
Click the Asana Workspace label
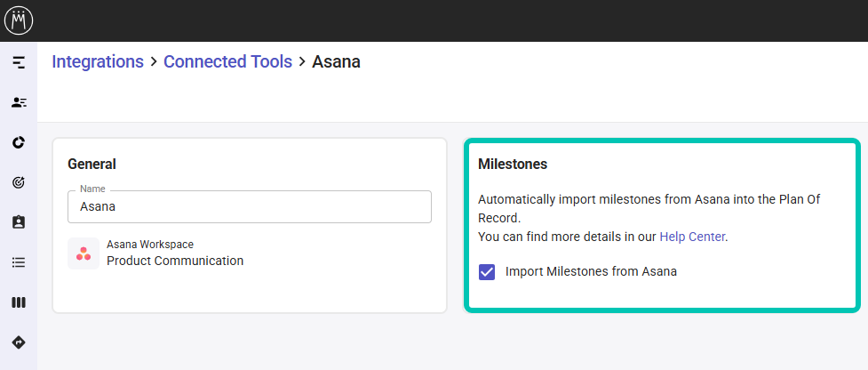point(150,245)
